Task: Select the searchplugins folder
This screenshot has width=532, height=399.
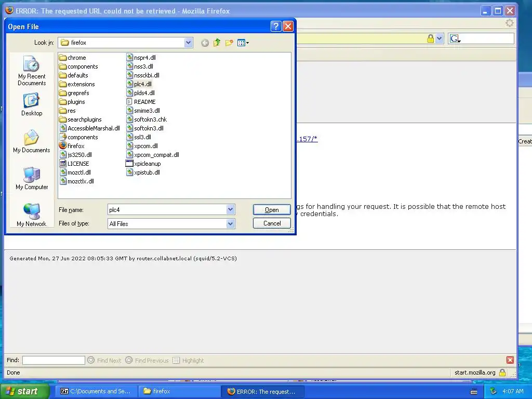Action: click(81, 119)
